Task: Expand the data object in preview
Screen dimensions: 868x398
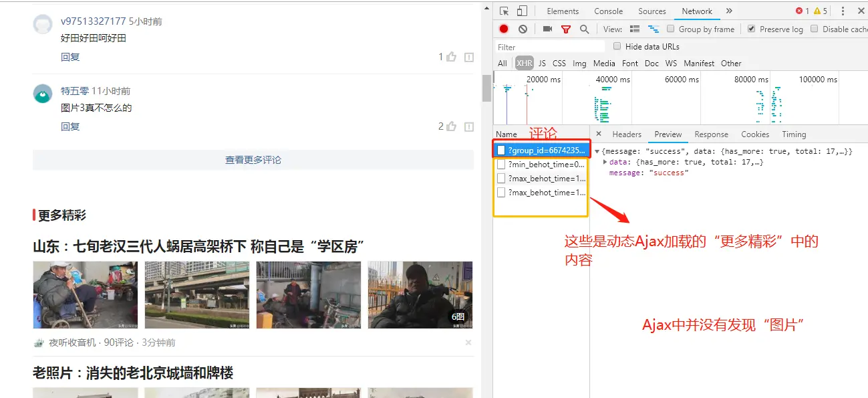Action: (605, 162)
